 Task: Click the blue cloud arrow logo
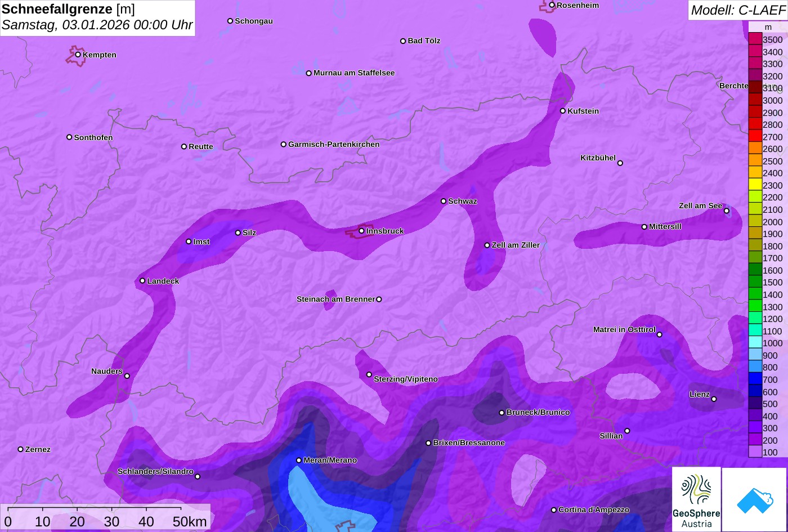[755, 500]
